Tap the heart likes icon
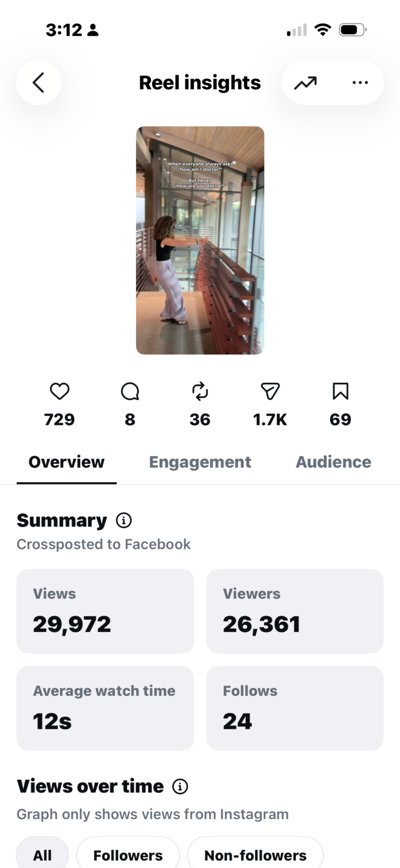The width and height of the screenshot is (400, 868). [x=59, y=391]
